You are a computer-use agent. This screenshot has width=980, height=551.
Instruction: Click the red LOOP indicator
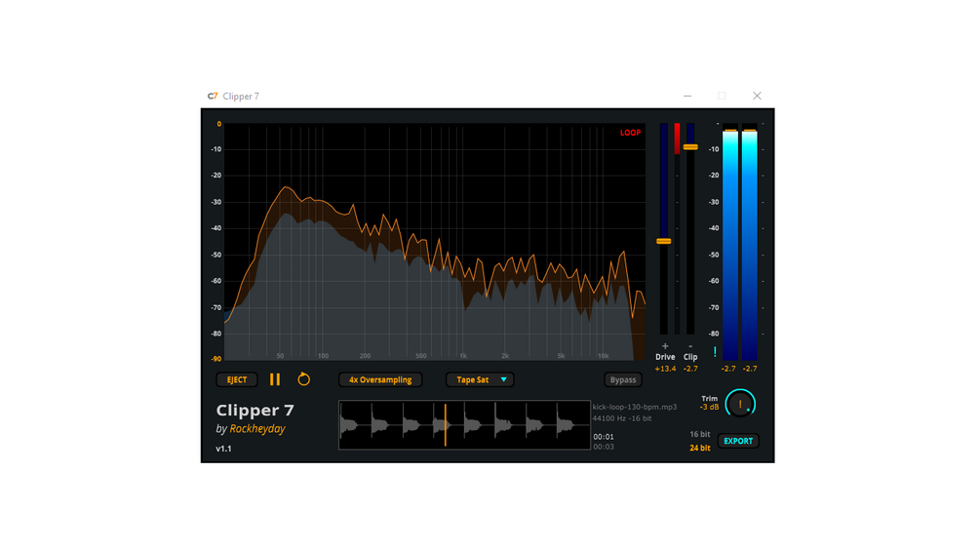[630, 133]
